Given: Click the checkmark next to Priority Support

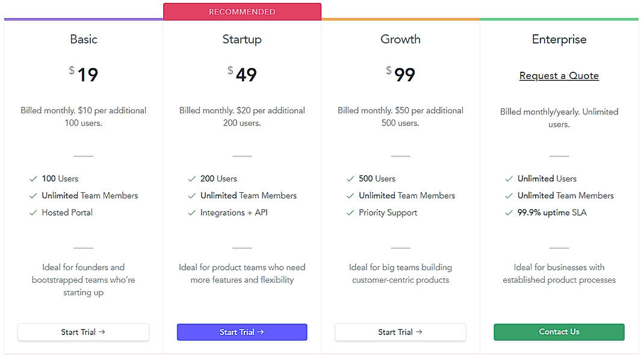Looking at the screenshot, I should pos(351,212).
